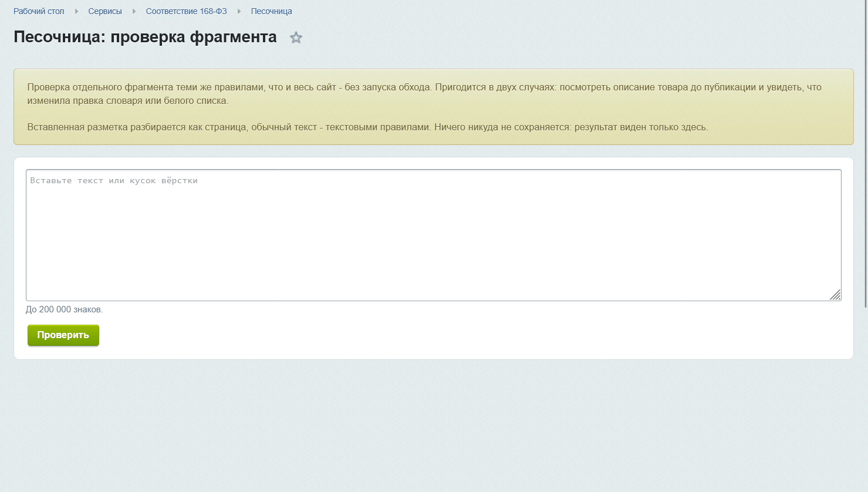The width and height of the screenshot is (868, 492).
Task: Focus the text fragment input area
Action: pyautogui.click(x=434, y=235)
